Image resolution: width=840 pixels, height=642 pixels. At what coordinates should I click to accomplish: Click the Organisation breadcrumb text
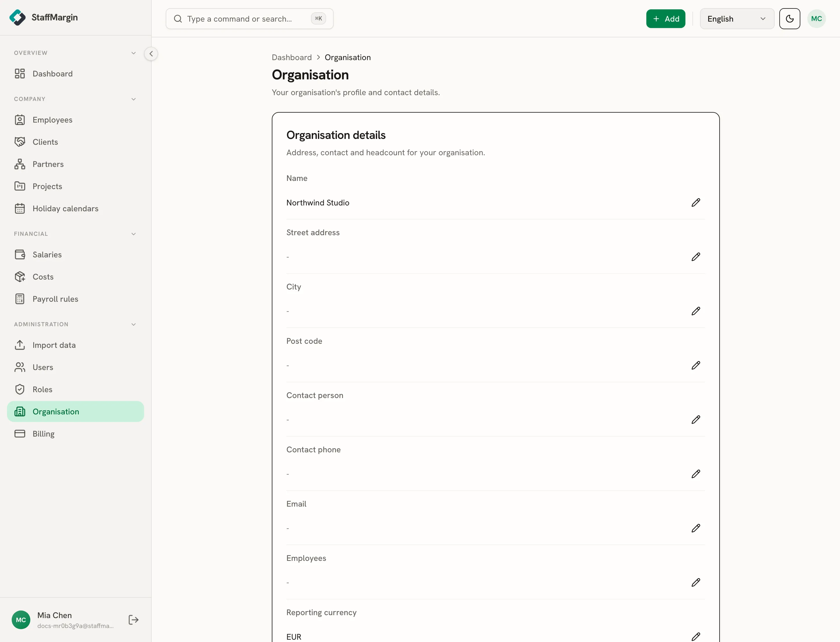click(x=348, y=57)
